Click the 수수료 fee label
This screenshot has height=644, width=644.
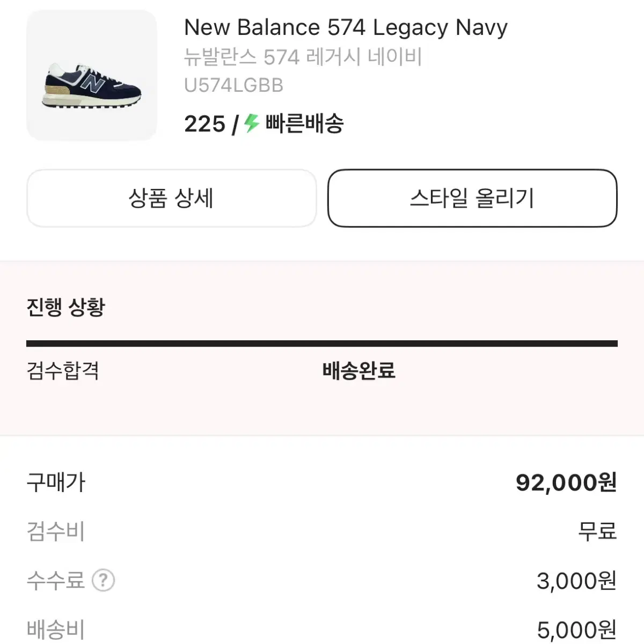(56, 580)
